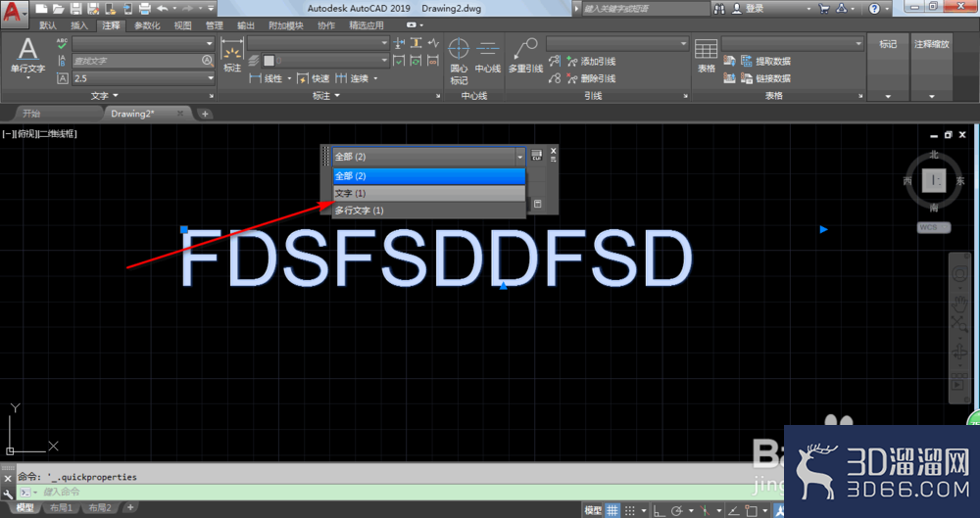Image resolution: width=980 pixels, height=518 pixels.
Task: Toggle snap mode dots icon in status bar
Action: (x=630, y=510)
